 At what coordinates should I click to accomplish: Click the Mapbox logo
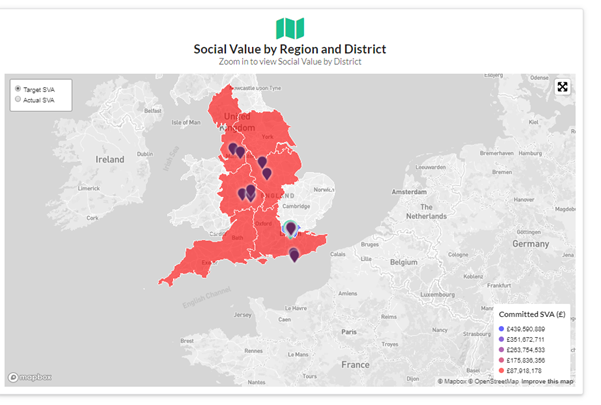[31, 377]
